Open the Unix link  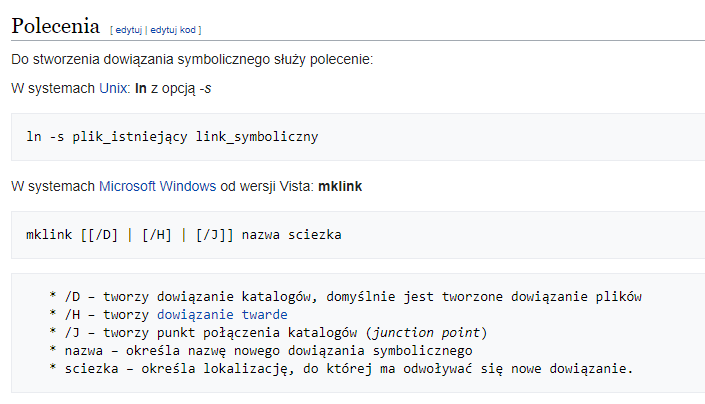(113, 88)
